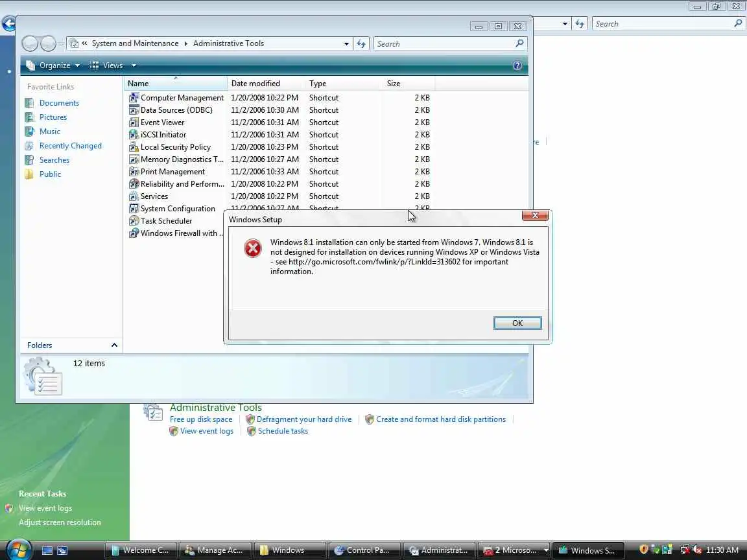Viewport: 747px width, 560px height.
Task: Click the Help question mark icon
Action: point(517,65)
